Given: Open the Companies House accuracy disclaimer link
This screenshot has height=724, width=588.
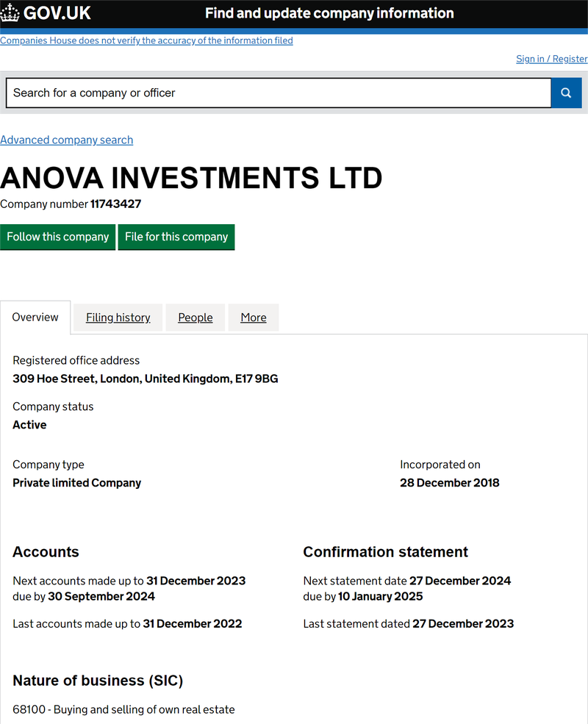Looking at the screenshot, I should (x=146, y=40).
